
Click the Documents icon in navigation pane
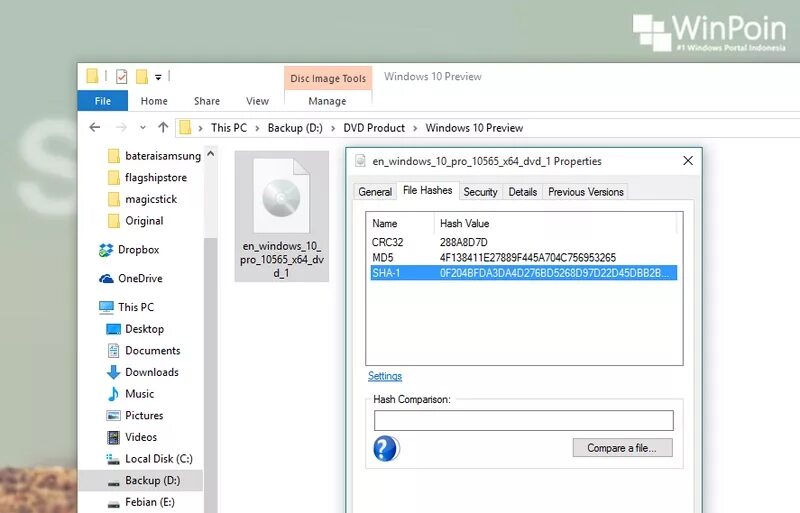[x=113, y=351]
